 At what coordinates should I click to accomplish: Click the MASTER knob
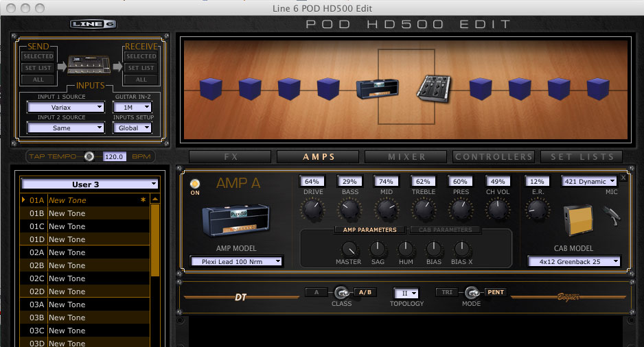coord(349,248)
